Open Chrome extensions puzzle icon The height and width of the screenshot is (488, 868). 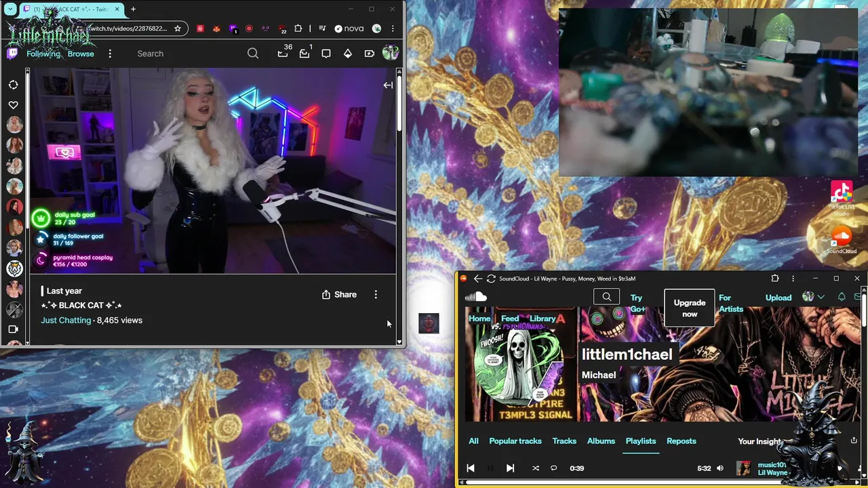point(298,28)
